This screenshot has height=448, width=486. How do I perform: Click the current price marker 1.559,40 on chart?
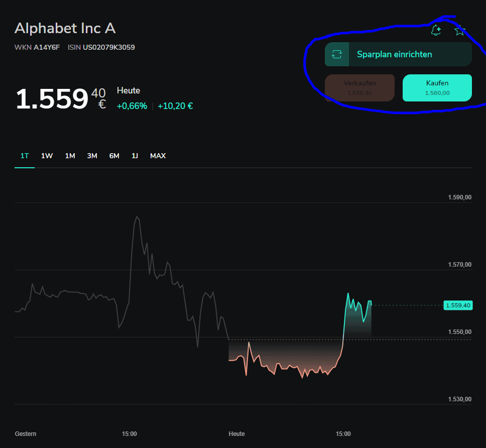(x=458, y=305)
